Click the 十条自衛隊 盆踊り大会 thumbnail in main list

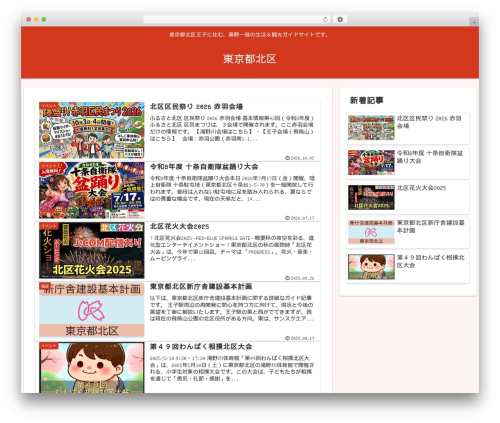(x=92, y=190)
